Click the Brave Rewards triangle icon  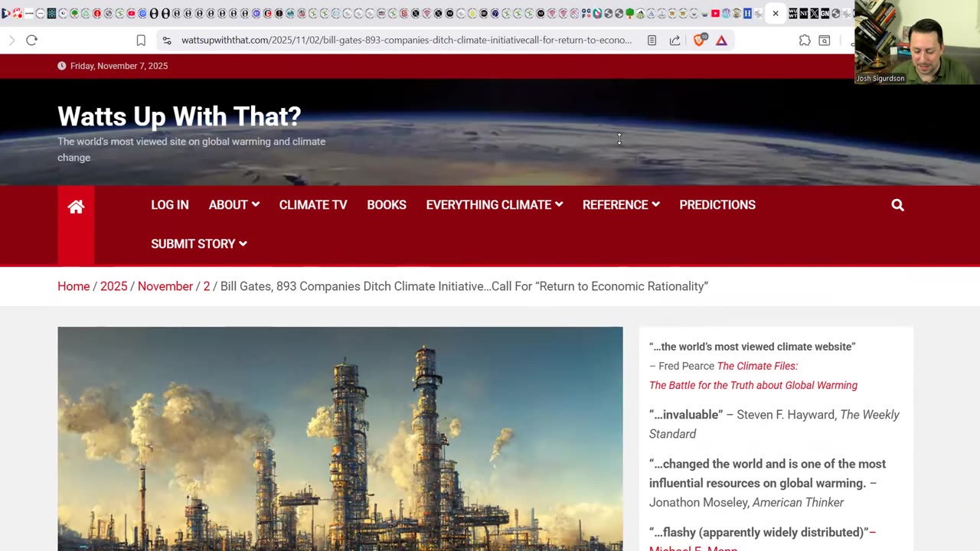[x=721, y=41]
